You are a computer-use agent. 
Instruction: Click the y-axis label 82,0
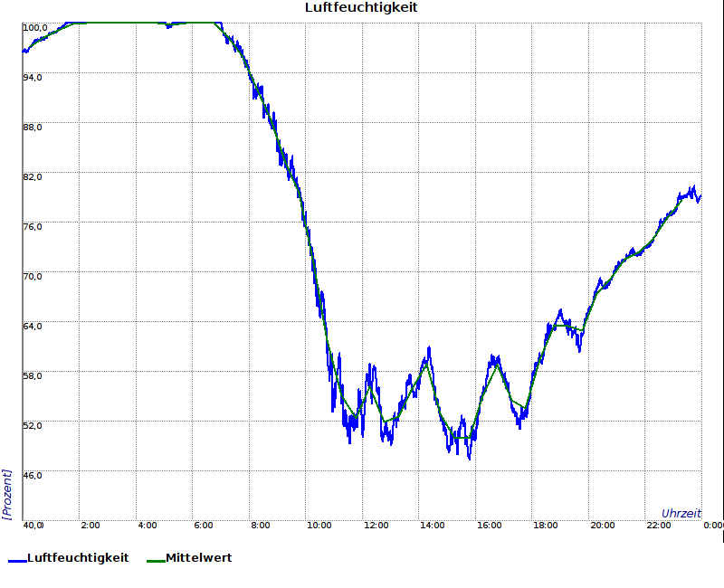(33, 177)
